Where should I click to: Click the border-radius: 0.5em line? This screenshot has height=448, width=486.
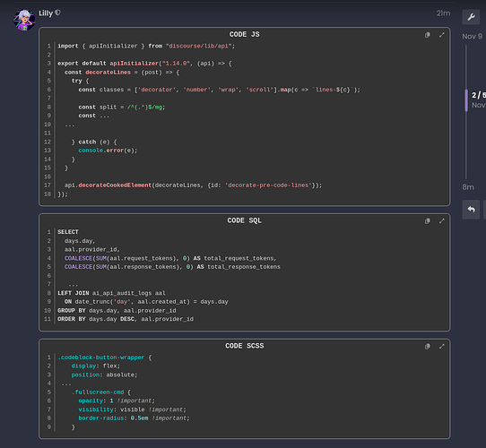[x=134, y=418]
